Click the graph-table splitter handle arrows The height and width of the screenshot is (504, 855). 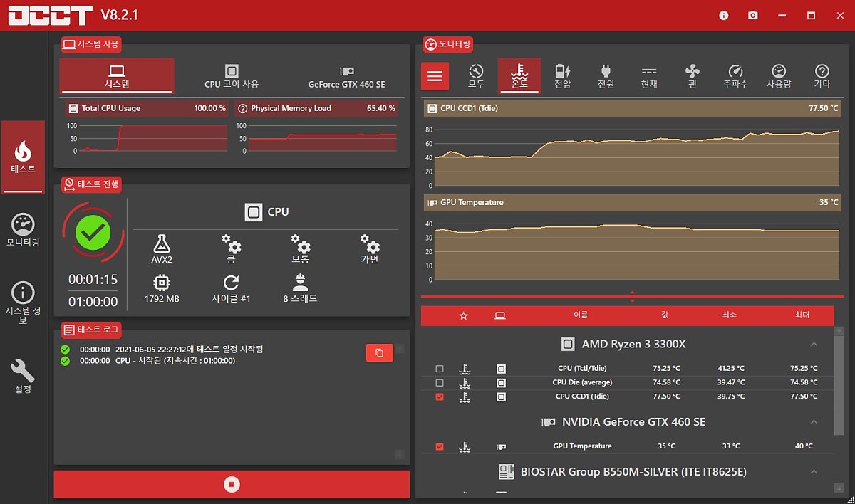632,296
